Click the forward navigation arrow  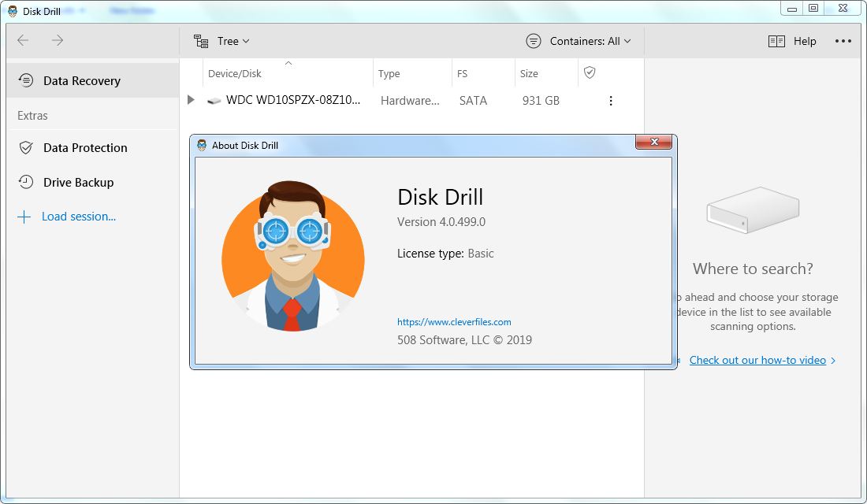click(x=58, y=40)
